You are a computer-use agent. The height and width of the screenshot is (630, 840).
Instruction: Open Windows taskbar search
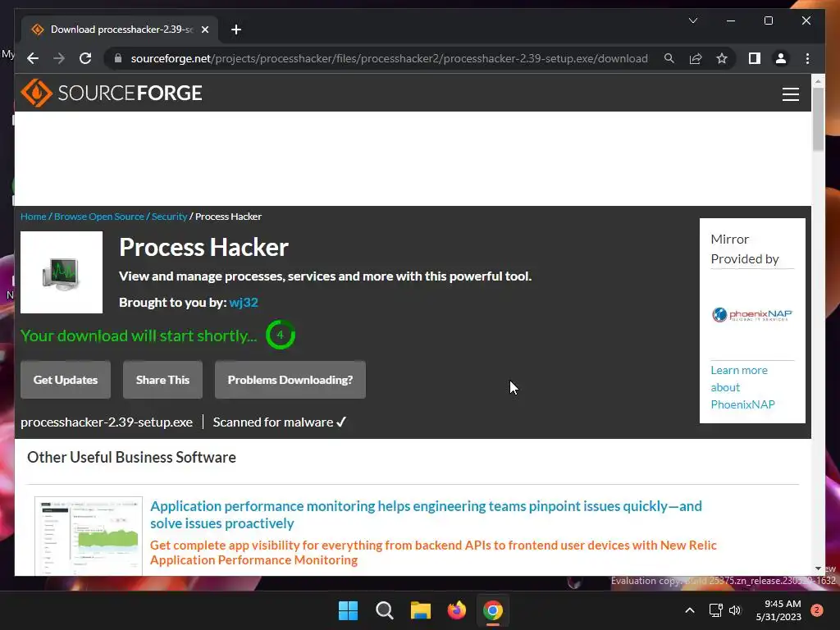click(384, 610)
